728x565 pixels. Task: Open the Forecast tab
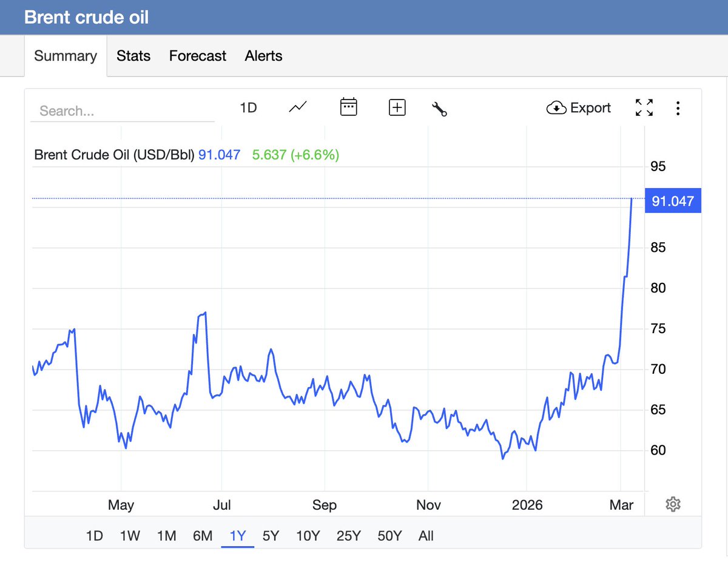click(198, 56)
